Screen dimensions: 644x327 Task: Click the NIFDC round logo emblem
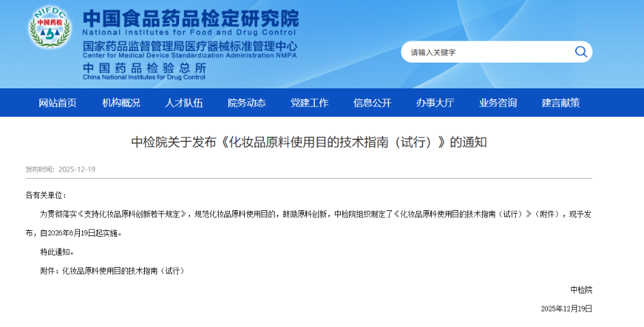tap(50, 27)
